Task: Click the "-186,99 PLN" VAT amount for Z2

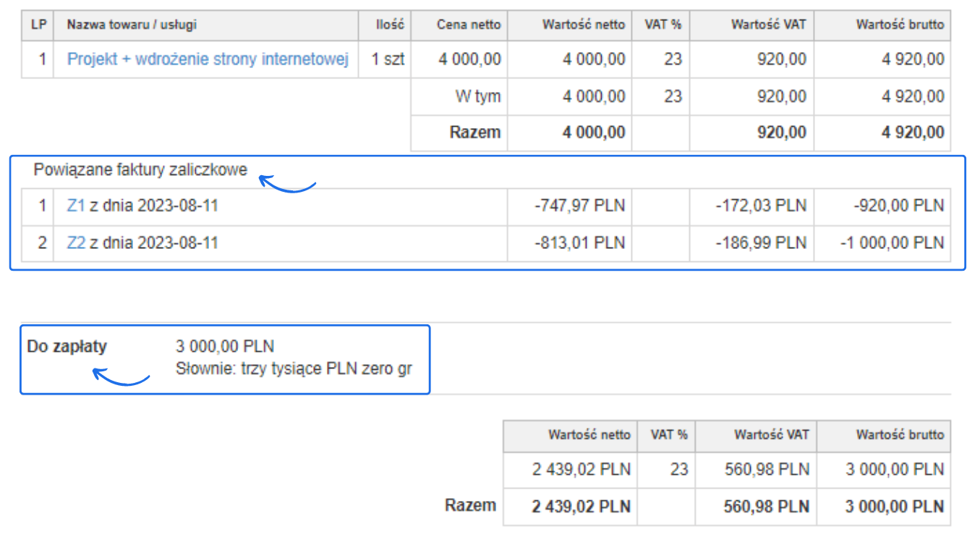Action: tap(761, 243)
